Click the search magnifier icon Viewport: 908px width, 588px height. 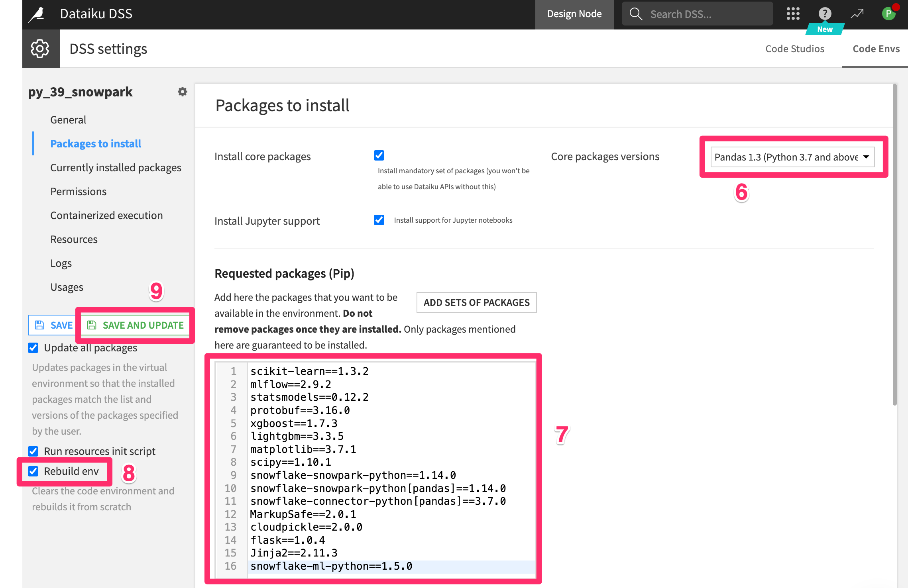tap(636, 14)
